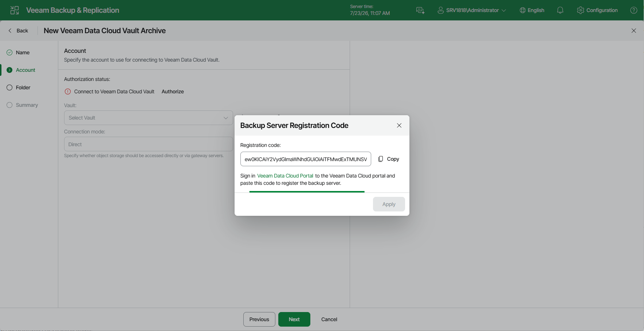
Task: Click the Select Vault chevron arrow
Action: pos(226,118)
